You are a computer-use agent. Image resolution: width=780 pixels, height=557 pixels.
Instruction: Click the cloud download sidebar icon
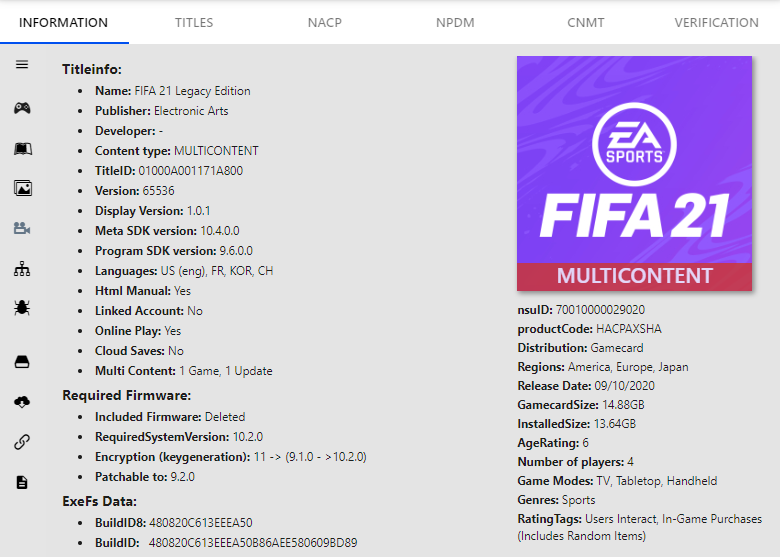22,402
